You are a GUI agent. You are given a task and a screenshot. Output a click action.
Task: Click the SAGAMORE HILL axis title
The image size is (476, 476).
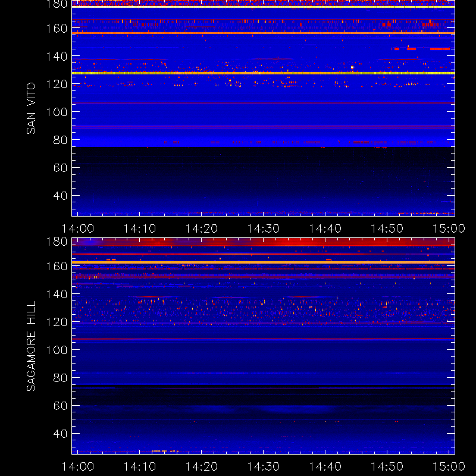[31, 346]
